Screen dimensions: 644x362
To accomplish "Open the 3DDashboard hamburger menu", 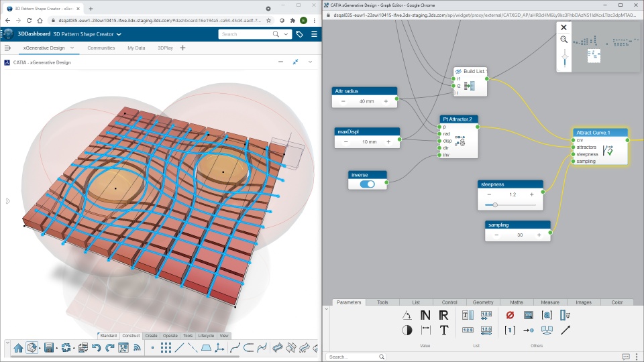I will pyautogui.click(x=314, y=34).
